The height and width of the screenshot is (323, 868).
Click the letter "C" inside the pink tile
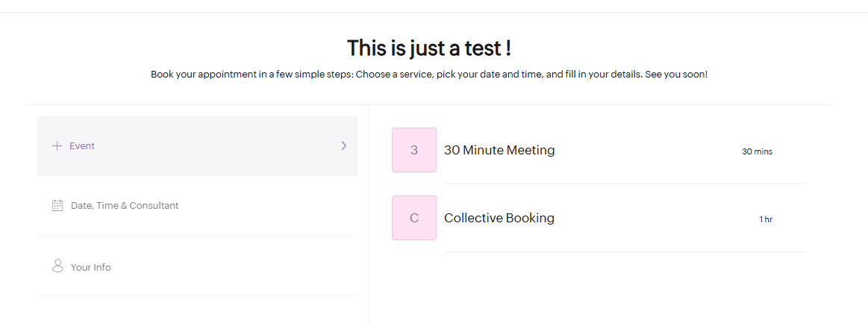coord(414,218)
